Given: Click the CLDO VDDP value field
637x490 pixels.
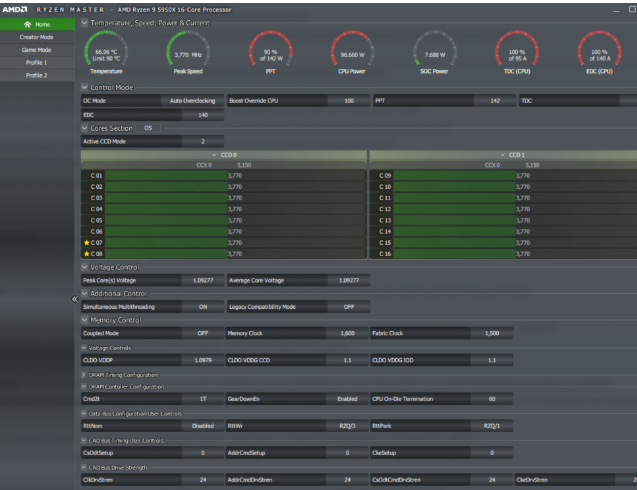Looking at the screenshot, I should pyautogui.click(x=203, y=360).
